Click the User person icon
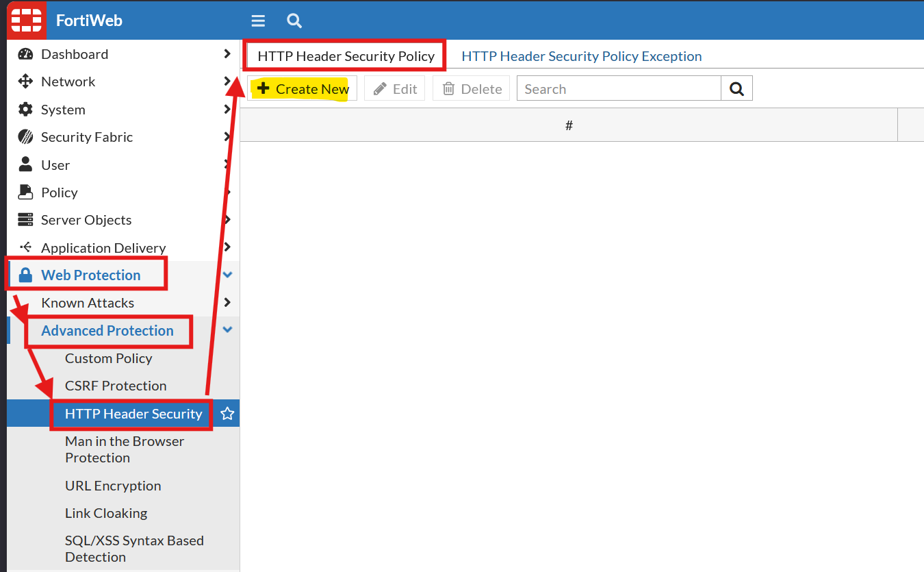Viewport: 924px width, 572px height. 25,164
